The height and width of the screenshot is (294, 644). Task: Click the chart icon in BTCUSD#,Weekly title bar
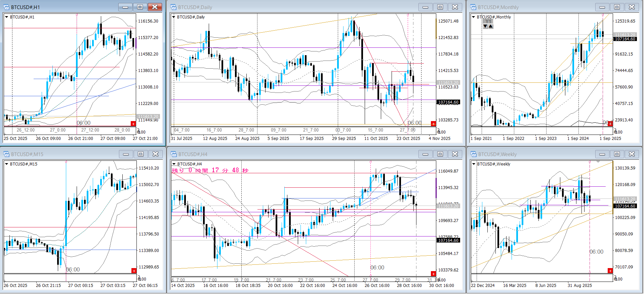point(474,154)
